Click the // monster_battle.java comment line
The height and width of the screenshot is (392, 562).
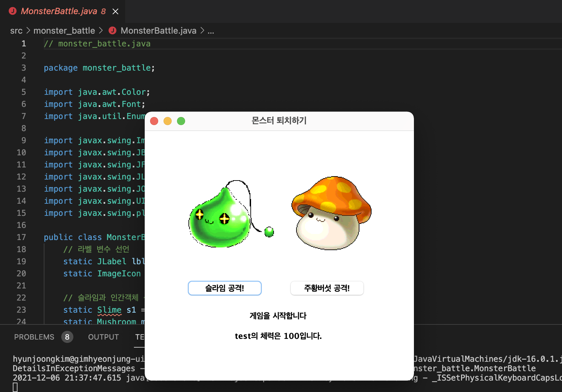[x=97, y=44]
